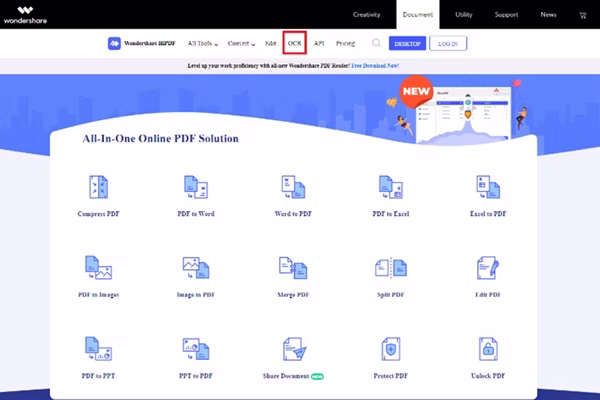Expand the Convert dropdown menu
Viewport: 600px width, 400px height.
pyautogui.click(x=241, y=43)
